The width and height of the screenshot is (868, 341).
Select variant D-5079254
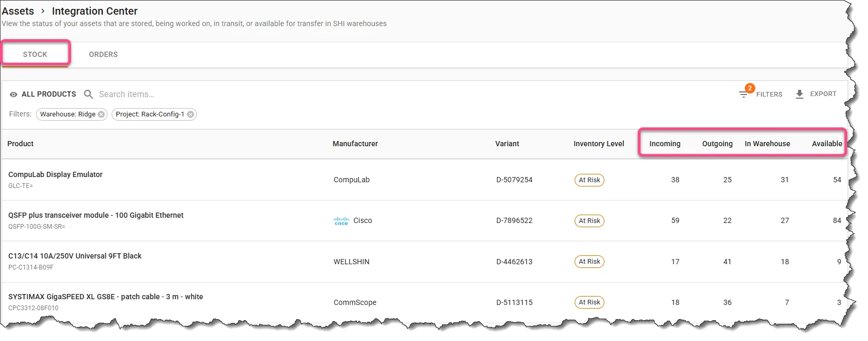pos(514,180)
